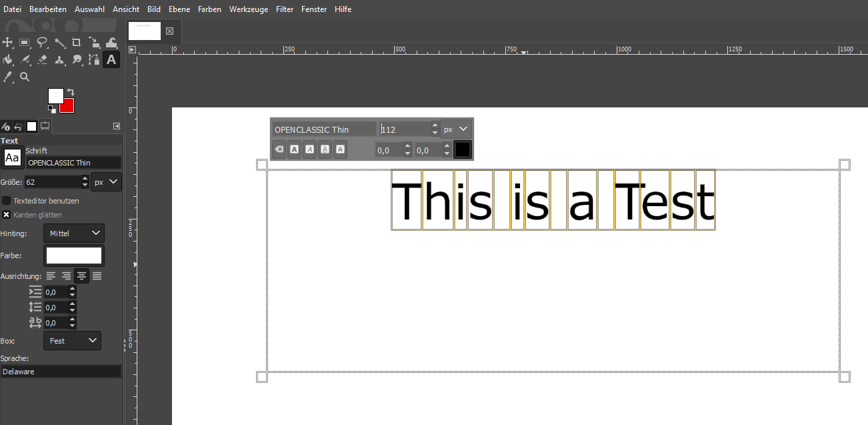Viewport: 868px width, 425px height.
Task: Swap foreground and background colors
Action: tap(71, 91)
